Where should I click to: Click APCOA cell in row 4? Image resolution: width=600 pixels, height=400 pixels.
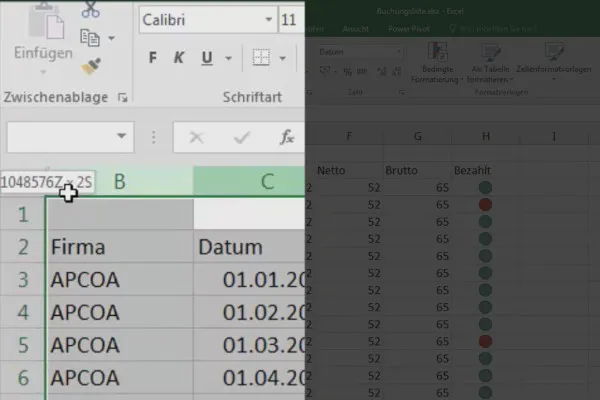[x=120, y=312]
